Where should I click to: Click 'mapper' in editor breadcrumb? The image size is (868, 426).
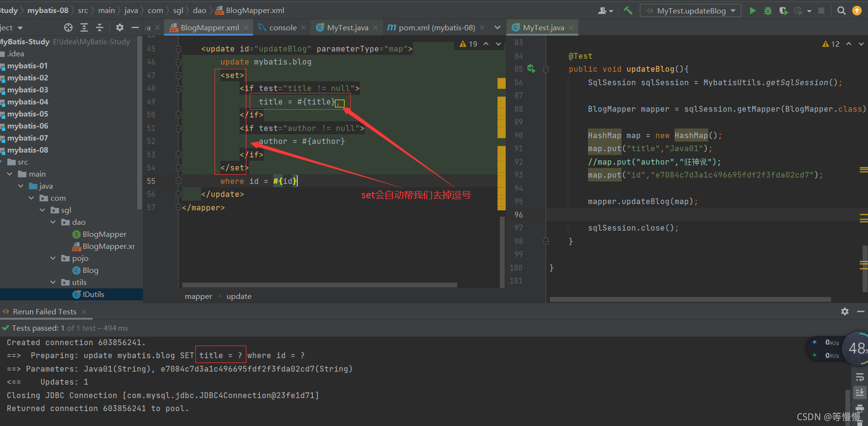pyautogui.click(x=198, y=296)
